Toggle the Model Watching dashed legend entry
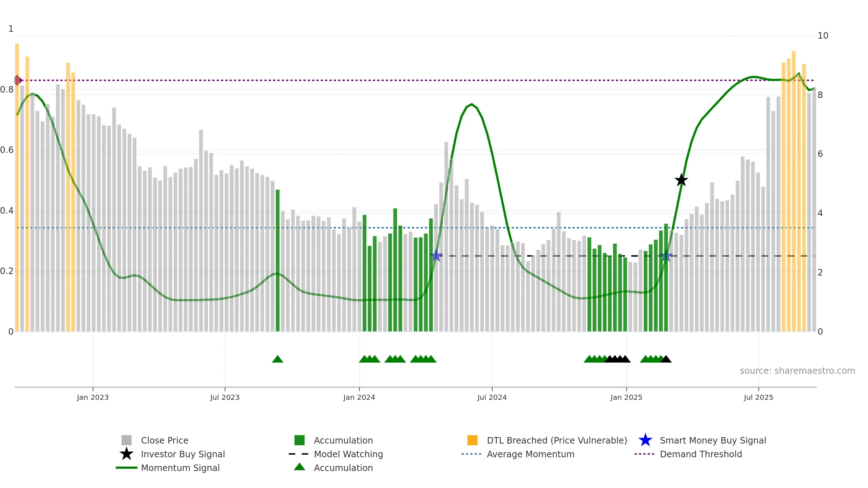This screenshot has width=868, height=488. (336, 454)
